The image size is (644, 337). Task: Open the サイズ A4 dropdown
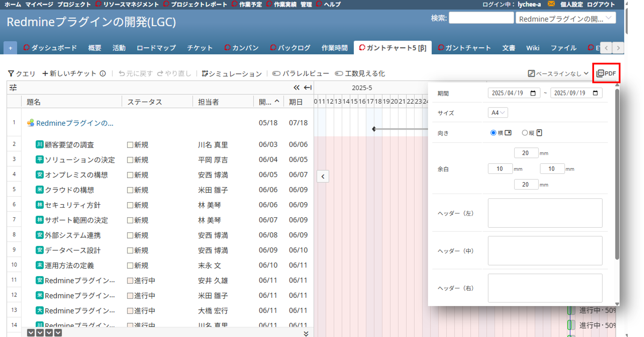coord(498,113)
